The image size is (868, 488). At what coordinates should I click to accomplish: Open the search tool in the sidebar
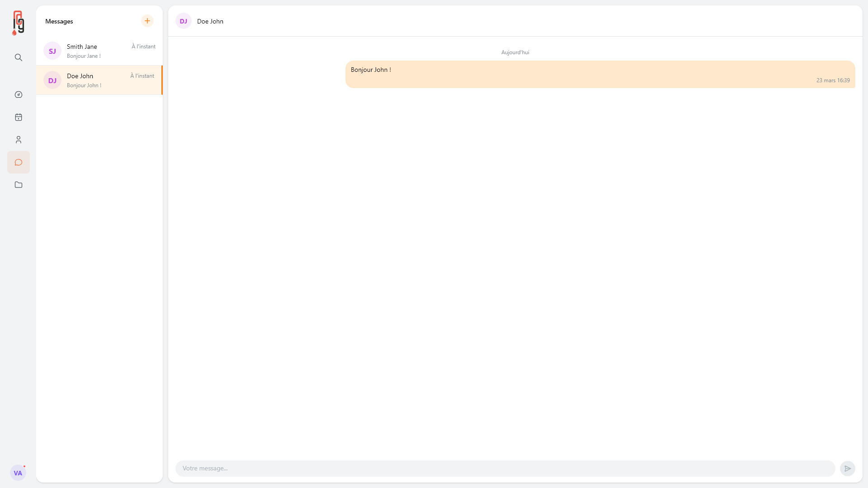click(18, 57)
